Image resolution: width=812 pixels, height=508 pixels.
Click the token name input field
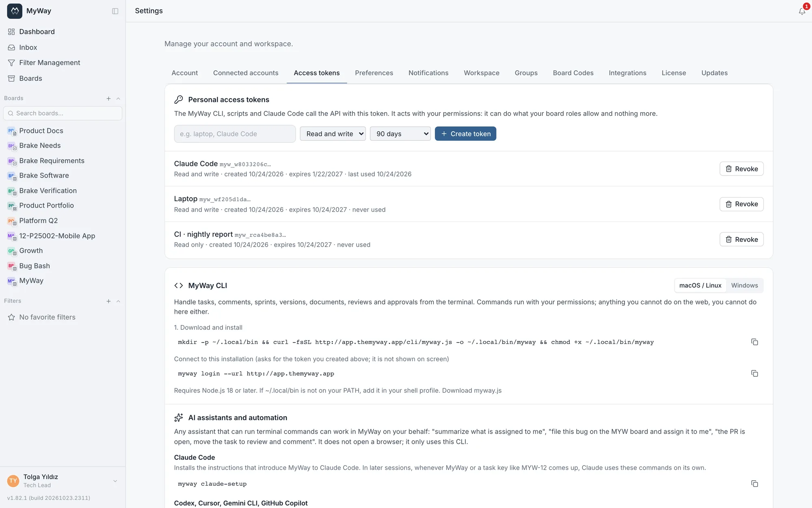coord(235,134)
